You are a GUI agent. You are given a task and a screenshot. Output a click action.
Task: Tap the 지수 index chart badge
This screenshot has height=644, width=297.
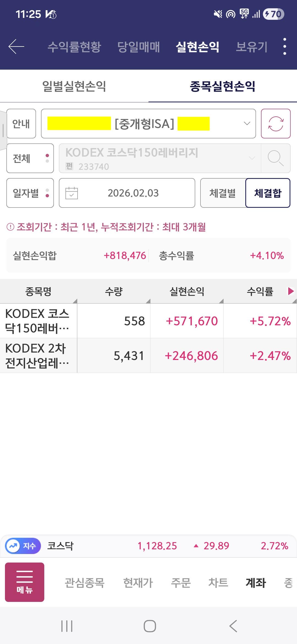click(23, 546)
